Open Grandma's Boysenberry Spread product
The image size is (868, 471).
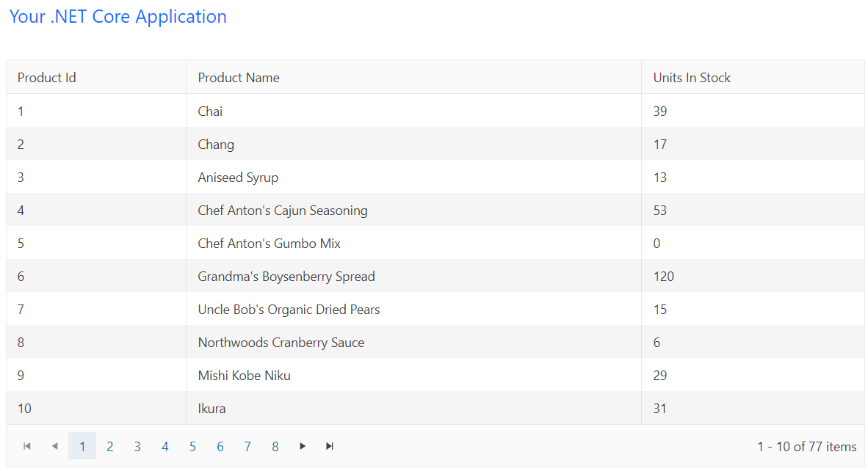coord(286,276)
